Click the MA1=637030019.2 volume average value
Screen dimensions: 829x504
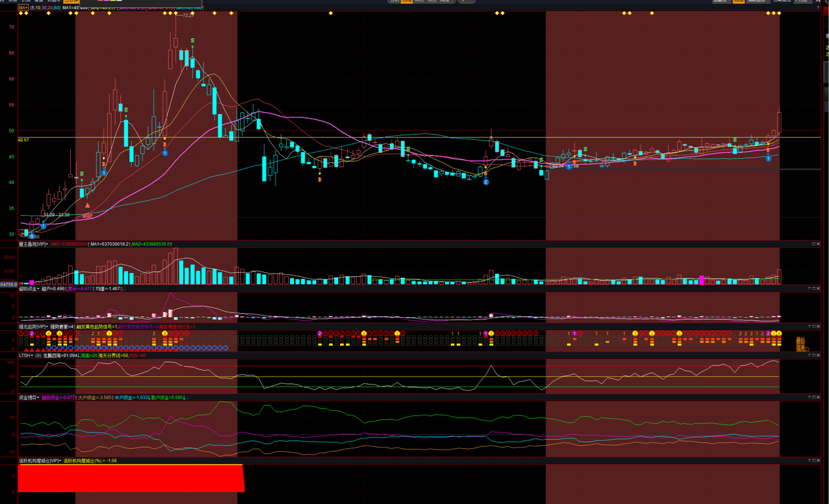pos(109,244)
